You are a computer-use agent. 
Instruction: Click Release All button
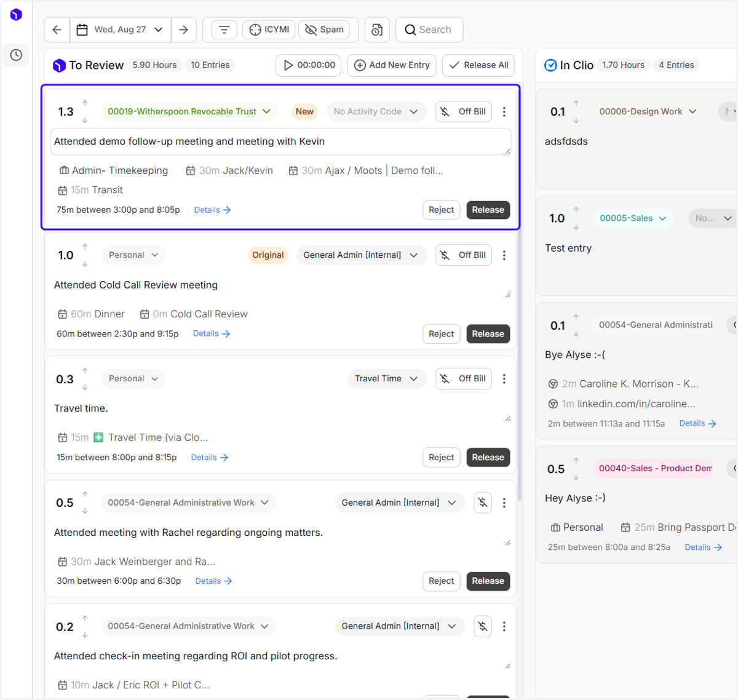(x=478, y=65)
